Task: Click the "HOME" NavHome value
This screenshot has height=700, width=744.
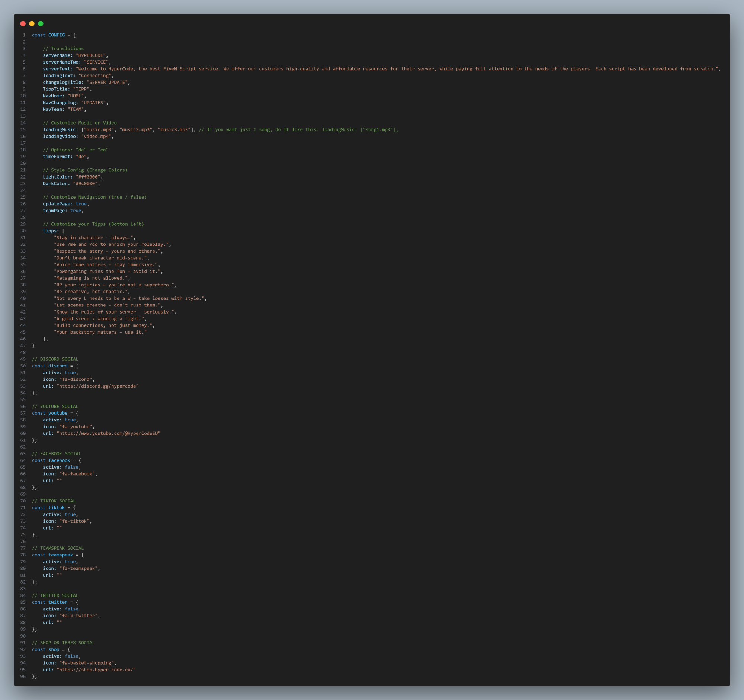Action: point(76,96)
